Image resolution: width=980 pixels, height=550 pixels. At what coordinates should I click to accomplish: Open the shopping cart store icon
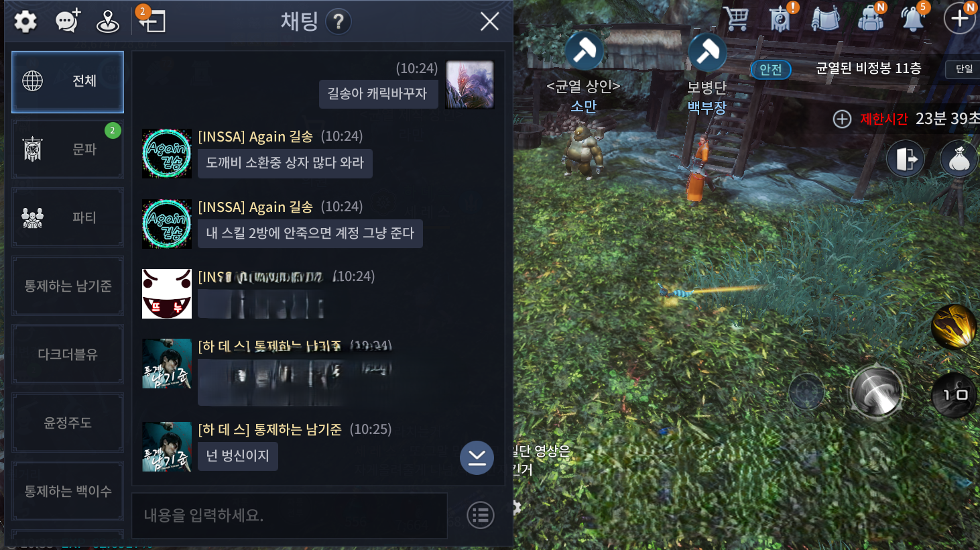tap(736, 18)
